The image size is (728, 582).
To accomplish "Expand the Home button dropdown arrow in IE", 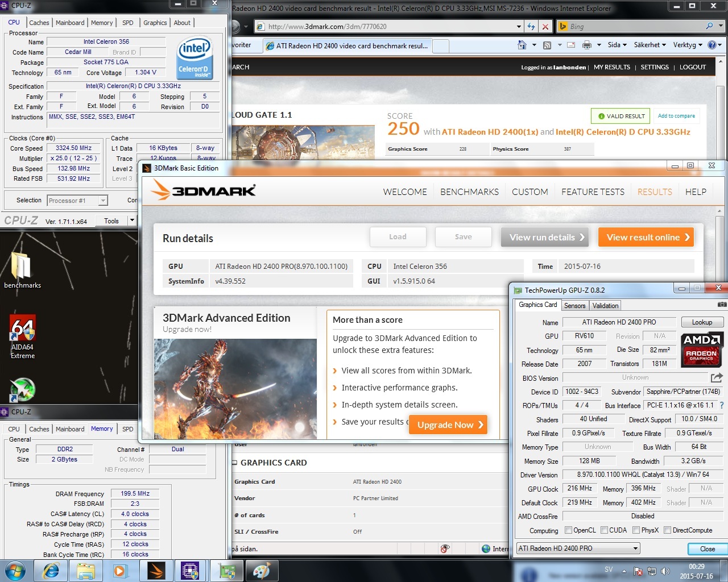I will [534, 45].
